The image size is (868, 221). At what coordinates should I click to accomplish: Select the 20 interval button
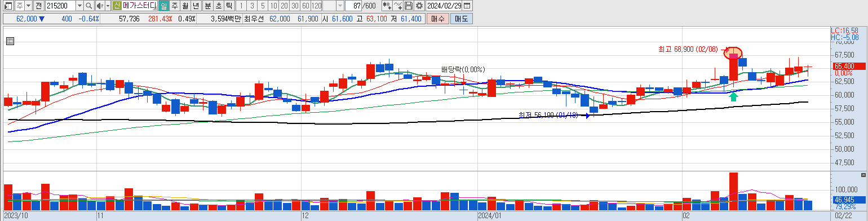(284, 6)
